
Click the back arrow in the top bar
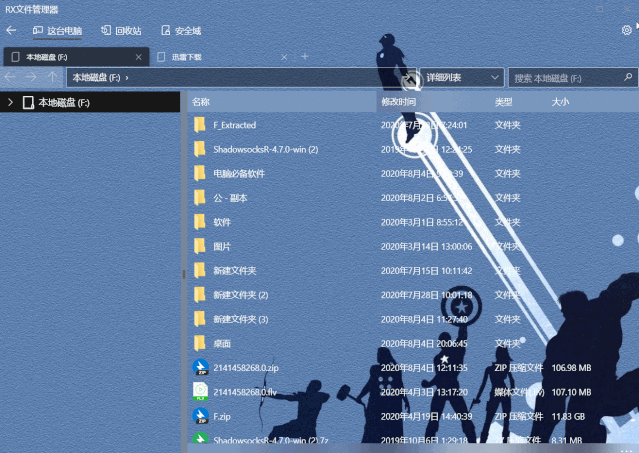(x=11, y=31)
